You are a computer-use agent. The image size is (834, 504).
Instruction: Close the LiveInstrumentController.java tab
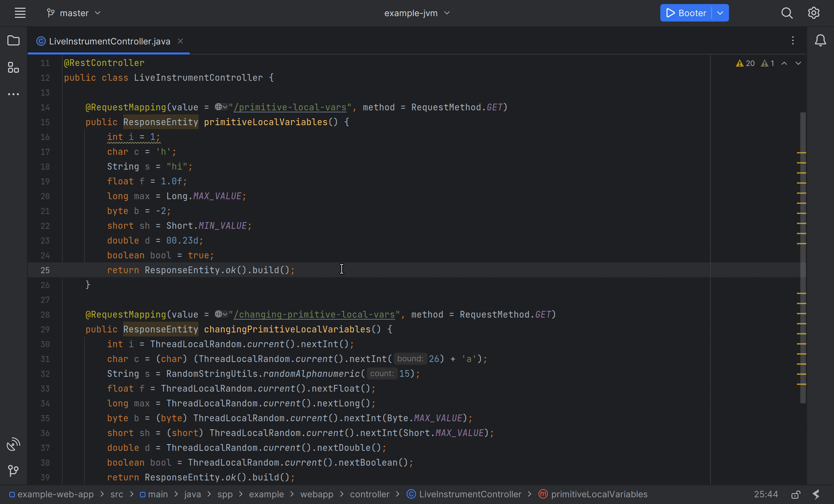(x=180, y=41)
